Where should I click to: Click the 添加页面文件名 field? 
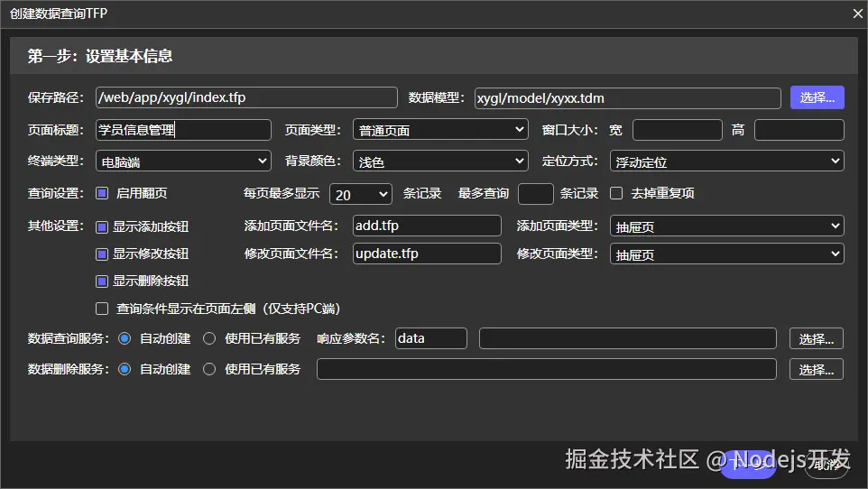tap(427, 226)
